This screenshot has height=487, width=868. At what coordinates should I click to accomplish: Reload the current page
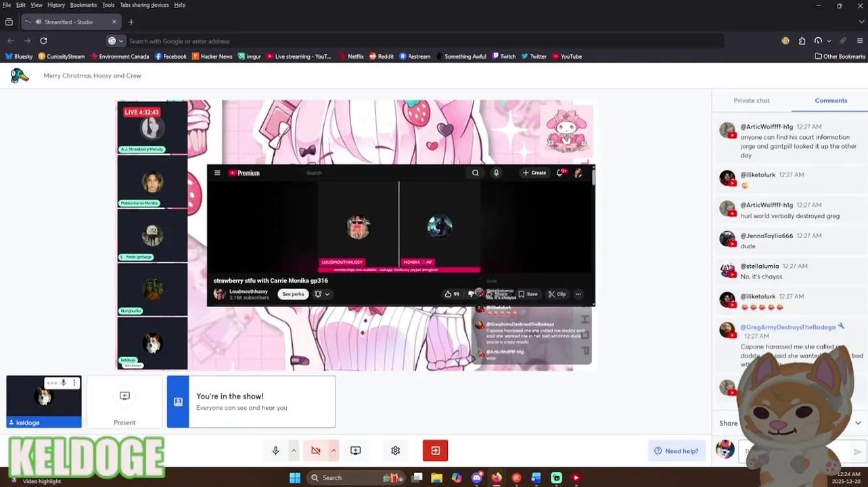click(43, 41)
